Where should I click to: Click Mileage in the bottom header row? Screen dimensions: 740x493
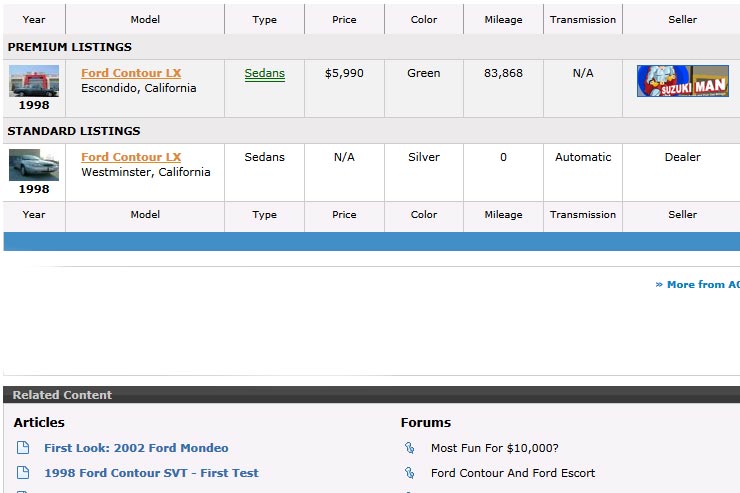point(503,214)
